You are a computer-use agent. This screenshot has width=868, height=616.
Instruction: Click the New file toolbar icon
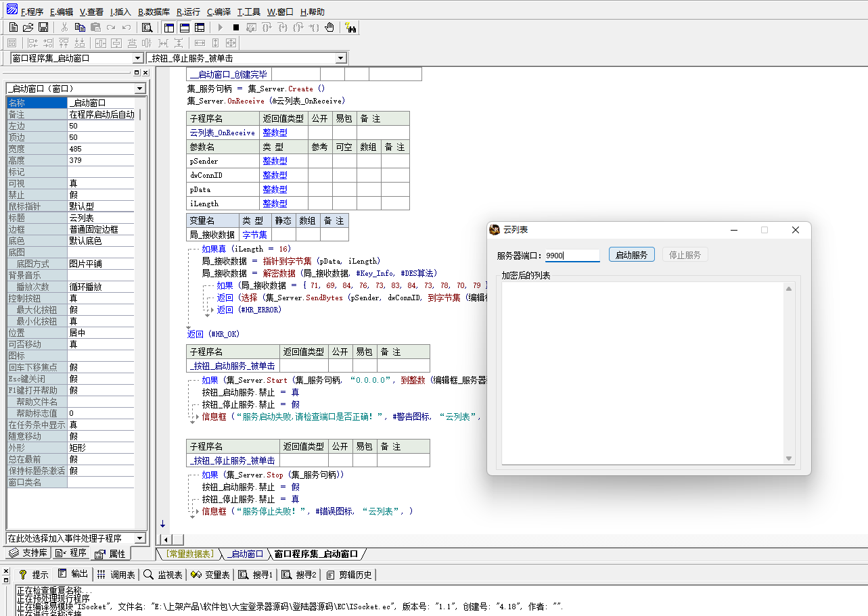click(x=13, y=28)
